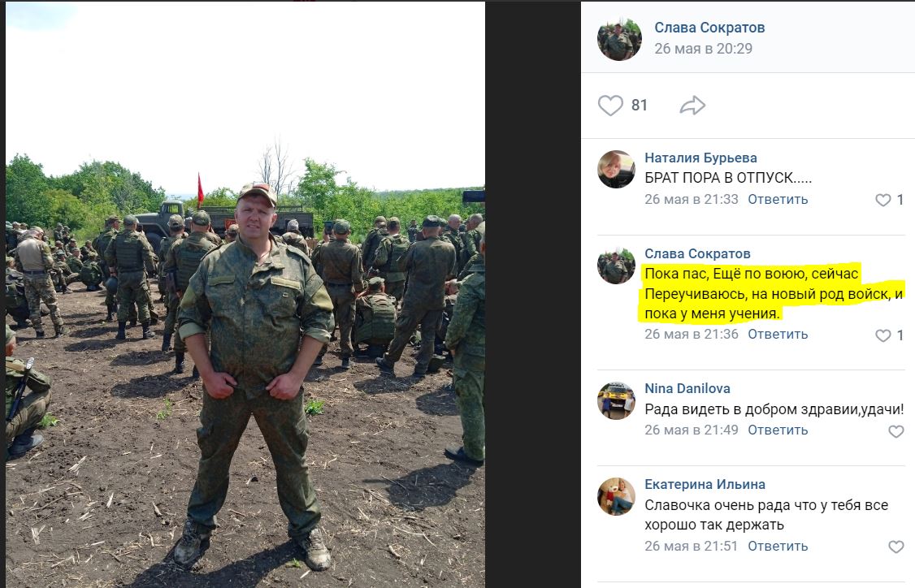Open Слава Сократов profile from post header
Screen dimensions: 915x588
coord(709,28)
